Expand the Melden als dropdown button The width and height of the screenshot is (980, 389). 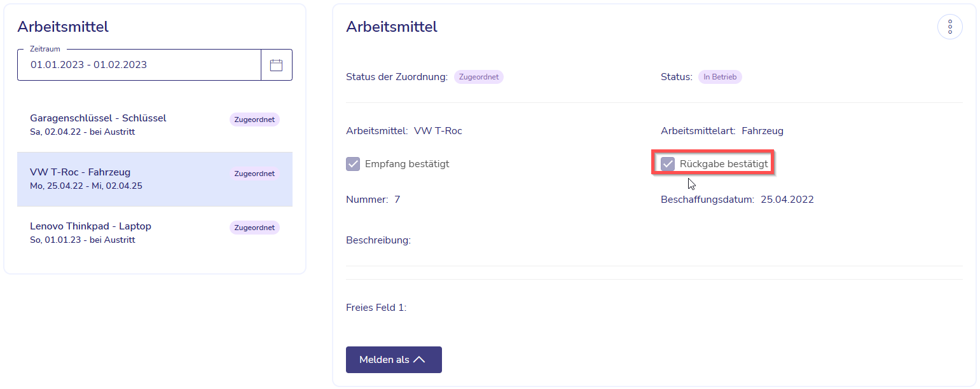pos(394,360)
